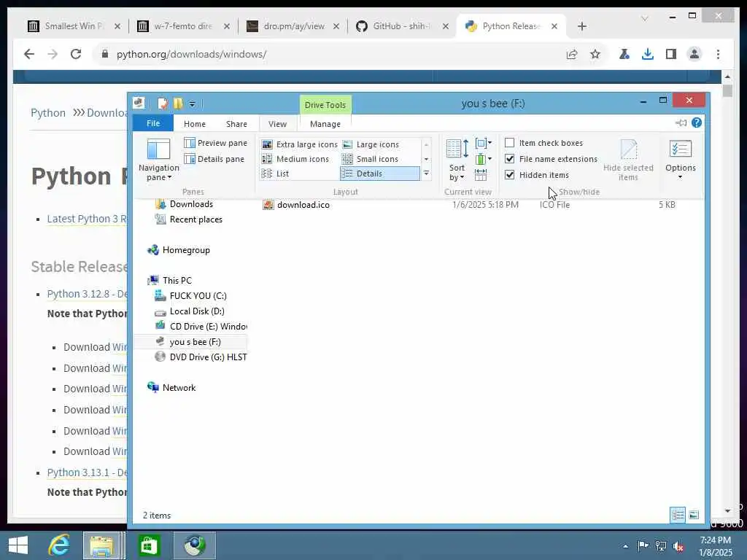Bookmark this page with star icon
Screen dimensions: 747x560
(x=595, y=54)
